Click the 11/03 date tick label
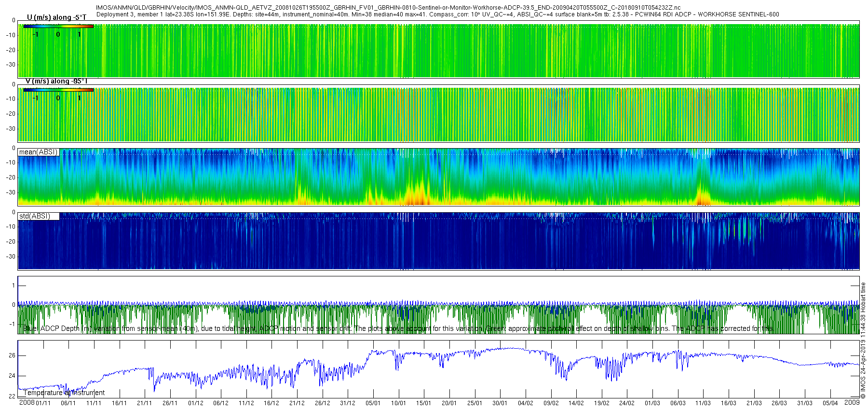 click(x=703, y=403)
